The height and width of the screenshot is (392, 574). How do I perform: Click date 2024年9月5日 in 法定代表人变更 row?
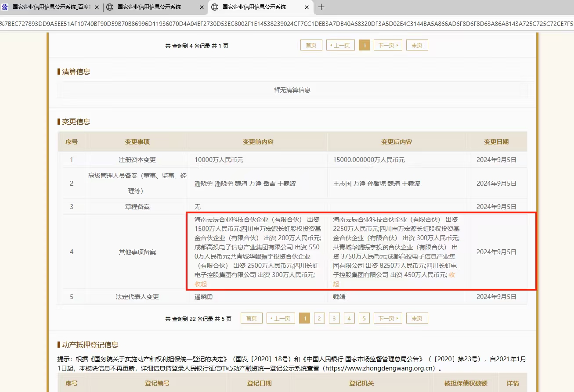point(496,297)
